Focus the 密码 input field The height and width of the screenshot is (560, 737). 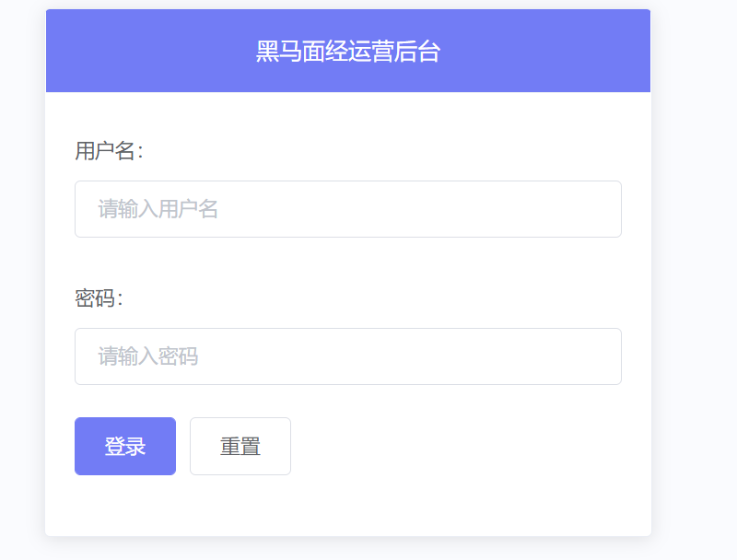click(x=347, y=356)
